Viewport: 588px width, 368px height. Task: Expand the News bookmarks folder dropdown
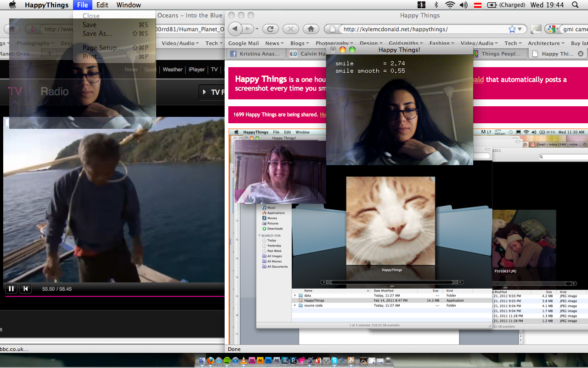(275, 43)
